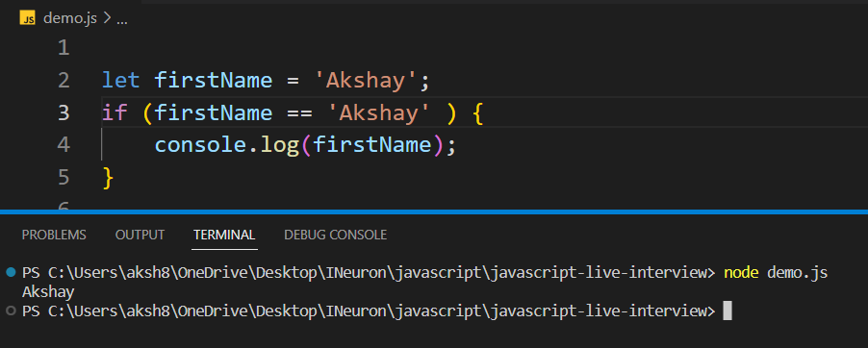
Task: Click the 'Akshay' string on line 2
Action: pyautogui.click(x=365, y=81)
